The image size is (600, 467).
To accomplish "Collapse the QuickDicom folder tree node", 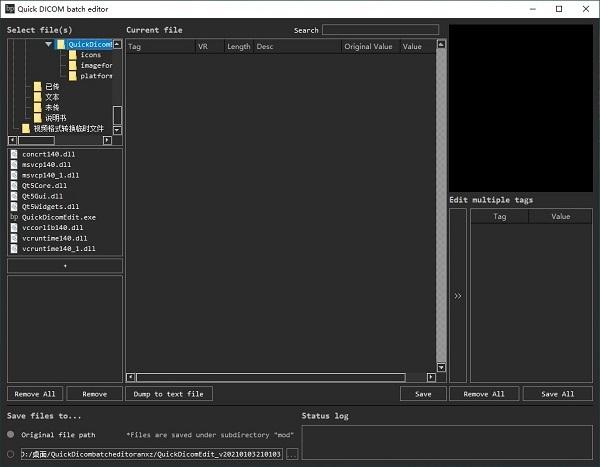I will coord(48,45).
